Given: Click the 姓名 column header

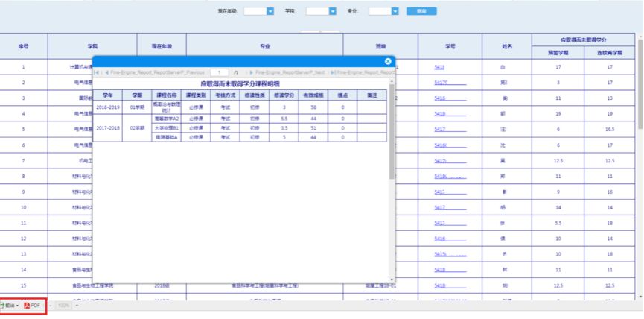Looking at the screenshot, I should tap(507, 46).
